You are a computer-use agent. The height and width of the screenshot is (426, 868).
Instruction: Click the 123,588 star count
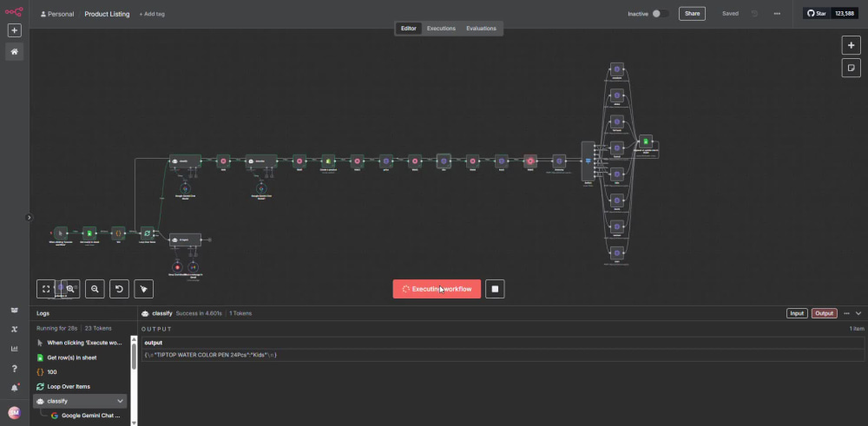point(845,13)
